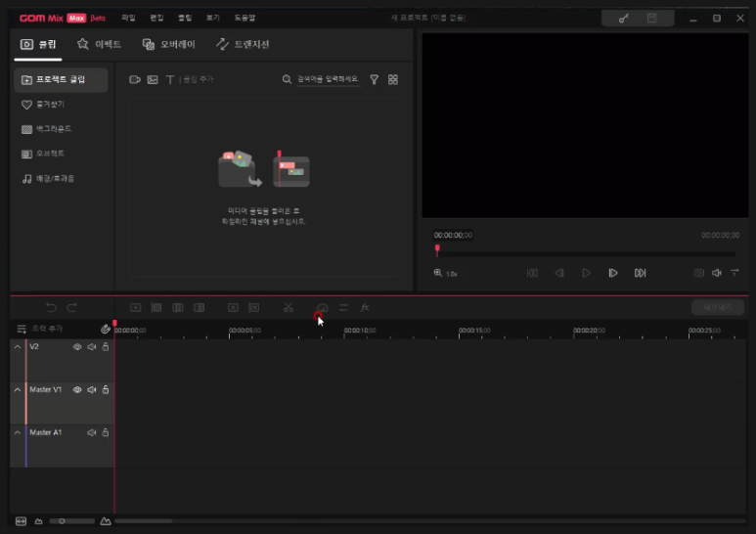756x534 pixels.
Task: Toggle V2 track visibility eye
Action: pyautogui.click(x=77, y=347)
